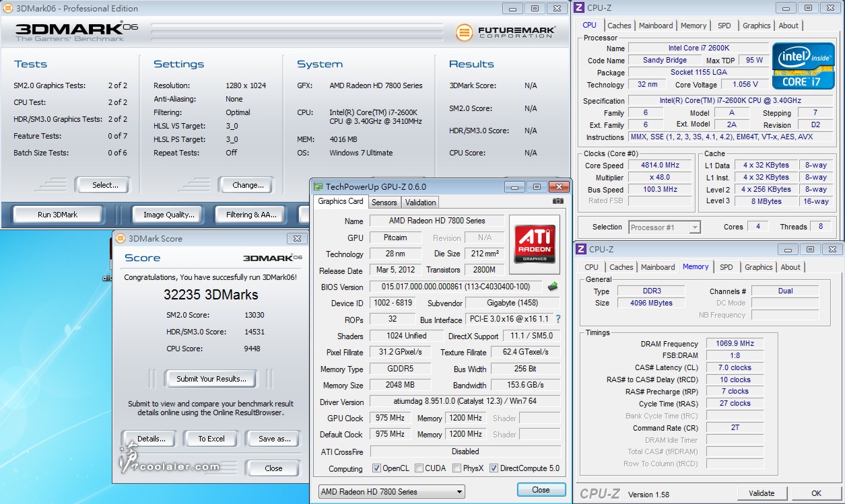Image resolution: width=845 pixels, height=504 pixels.
Task: Click the 3DMark06 title bar app icon
Action: click(7, 9)
